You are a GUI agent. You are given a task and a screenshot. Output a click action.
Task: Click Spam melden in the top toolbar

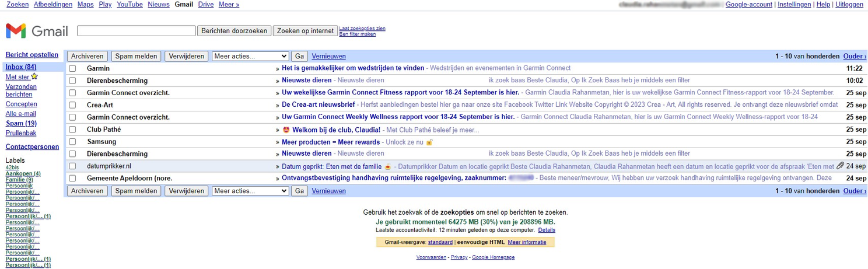click(x=136, y=56)
